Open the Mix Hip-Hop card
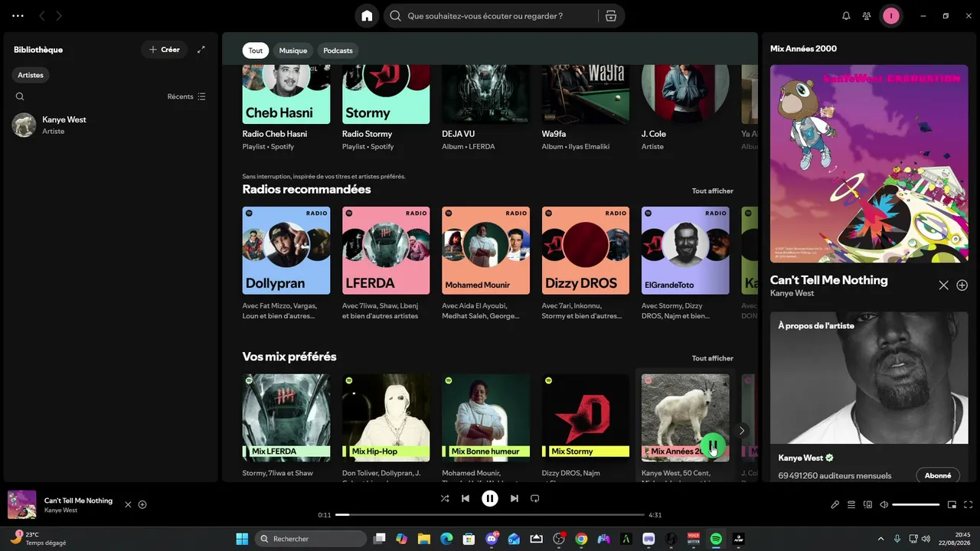The height and width of the screenshot is (551, 980). point(386,426)
